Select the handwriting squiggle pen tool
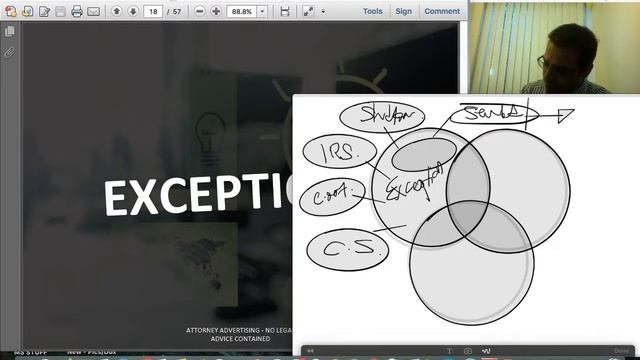This screenshot has width=640, height=360. click(486, 351)
